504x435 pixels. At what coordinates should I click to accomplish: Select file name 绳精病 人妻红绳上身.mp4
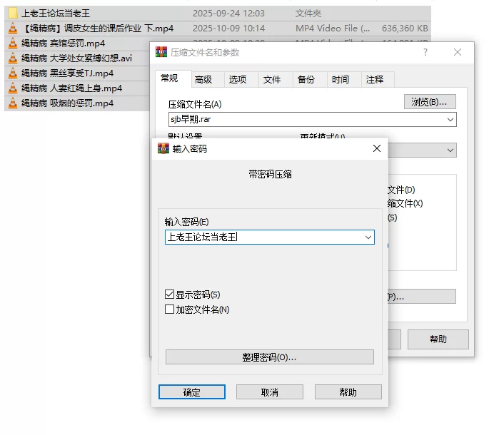[71, 88]
